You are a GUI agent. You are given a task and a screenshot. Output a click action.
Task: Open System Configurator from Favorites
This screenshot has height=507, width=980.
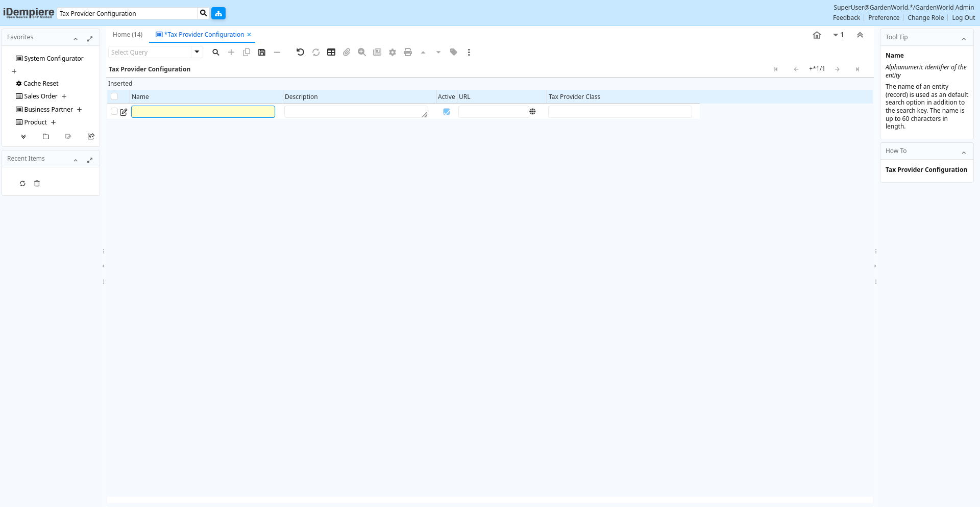click(54, 59)
